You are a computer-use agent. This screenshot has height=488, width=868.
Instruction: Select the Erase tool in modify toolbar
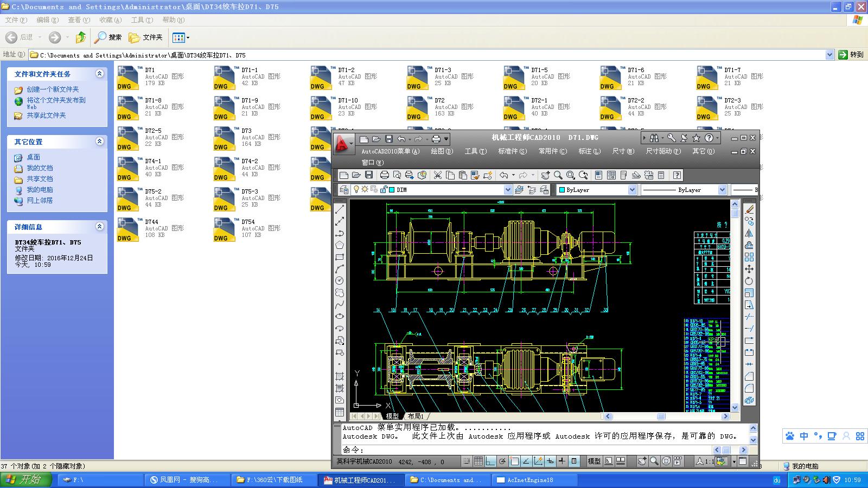click(749, 209)
